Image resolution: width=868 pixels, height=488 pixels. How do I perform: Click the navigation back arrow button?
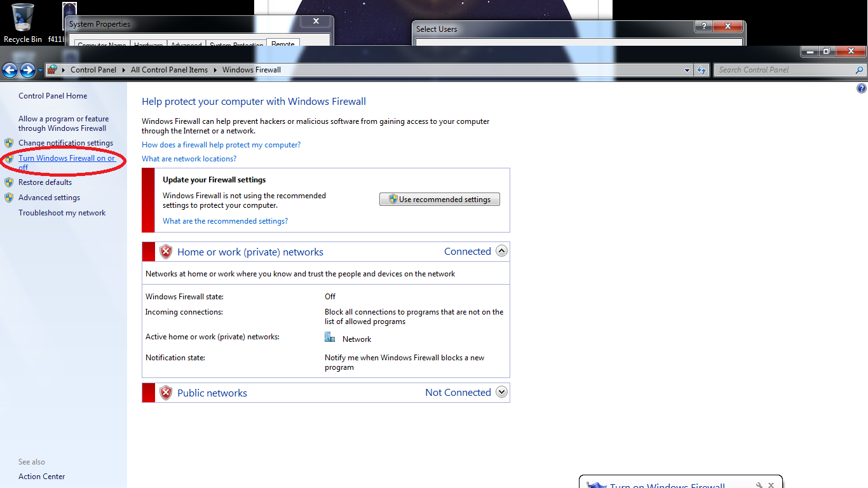pyautogui.click(x=10, y=70)
